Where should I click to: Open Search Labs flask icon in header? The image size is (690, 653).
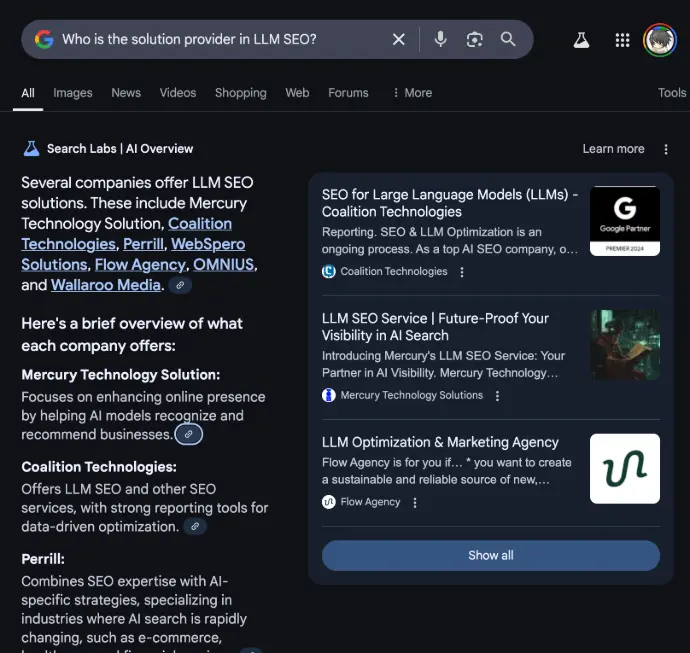coord(581,40)
